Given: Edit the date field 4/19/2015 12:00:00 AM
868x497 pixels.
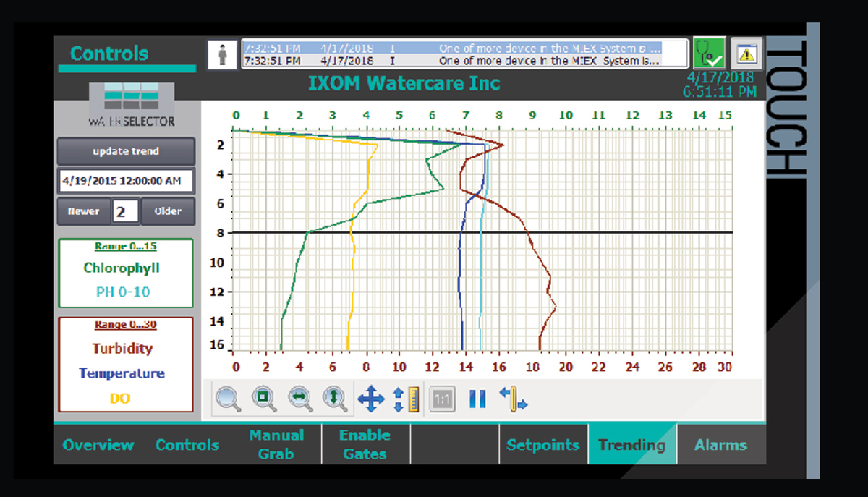Looking at the screenshot, I should (x=126, y=180).
